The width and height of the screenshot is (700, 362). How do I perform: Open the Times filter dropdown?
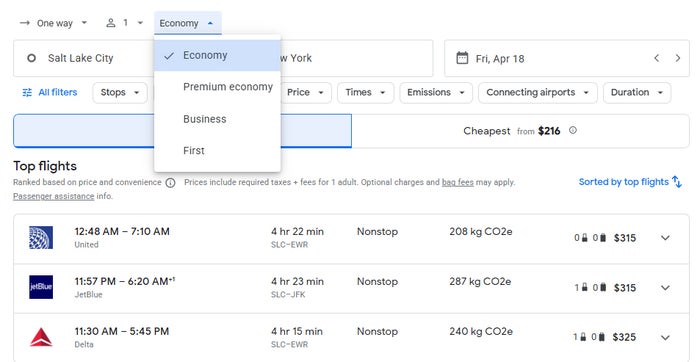(365, 92)
